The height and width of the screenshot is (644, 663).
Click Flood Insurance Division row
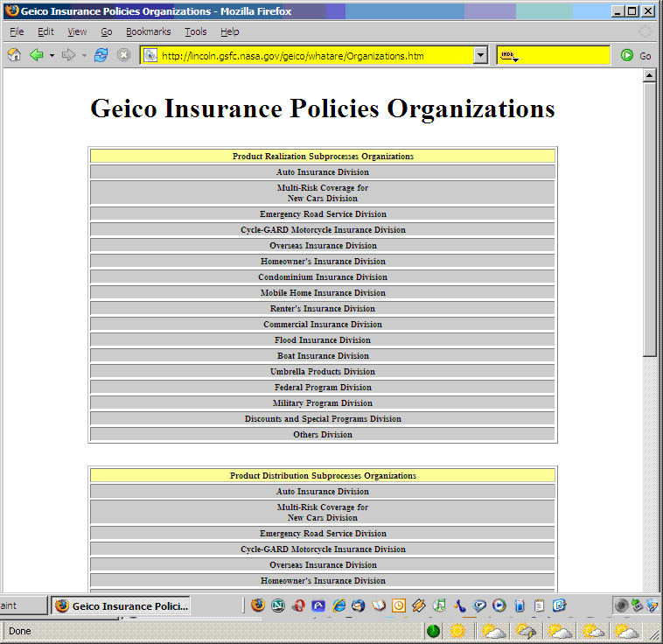point(323,339)
